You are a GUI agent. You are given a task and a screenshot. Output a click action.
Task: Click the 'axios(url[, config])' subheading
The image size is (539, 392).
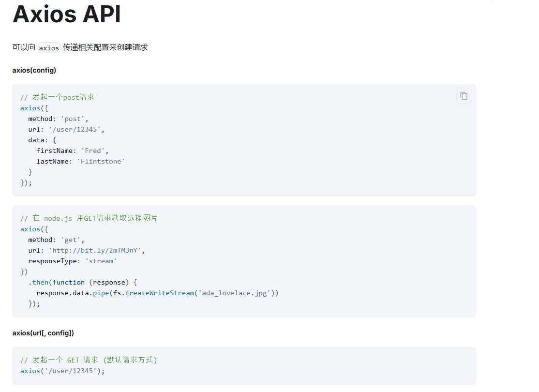tap(43, 333)
